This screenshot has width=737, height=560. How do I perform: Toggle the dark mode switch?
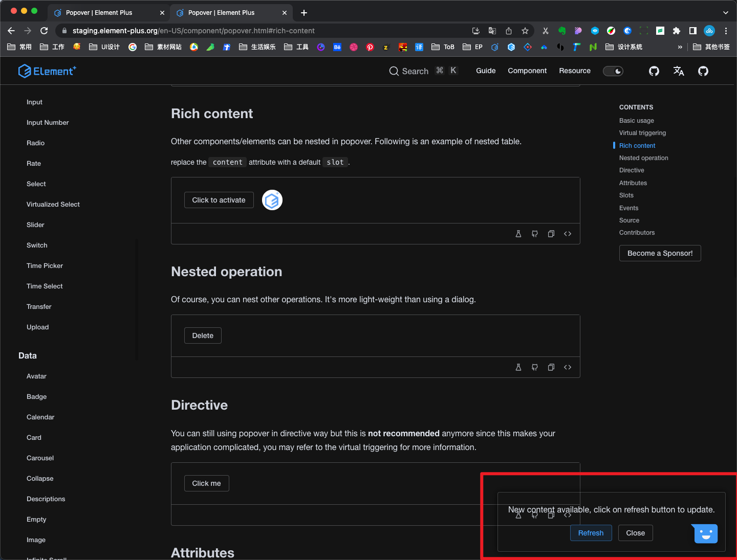(613, 71)
